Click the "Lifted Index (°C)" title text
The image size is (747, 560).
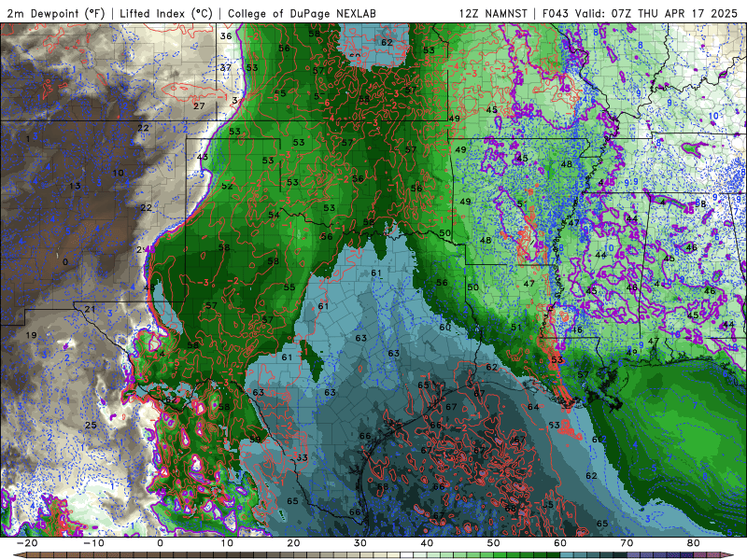tap(166, 13)
